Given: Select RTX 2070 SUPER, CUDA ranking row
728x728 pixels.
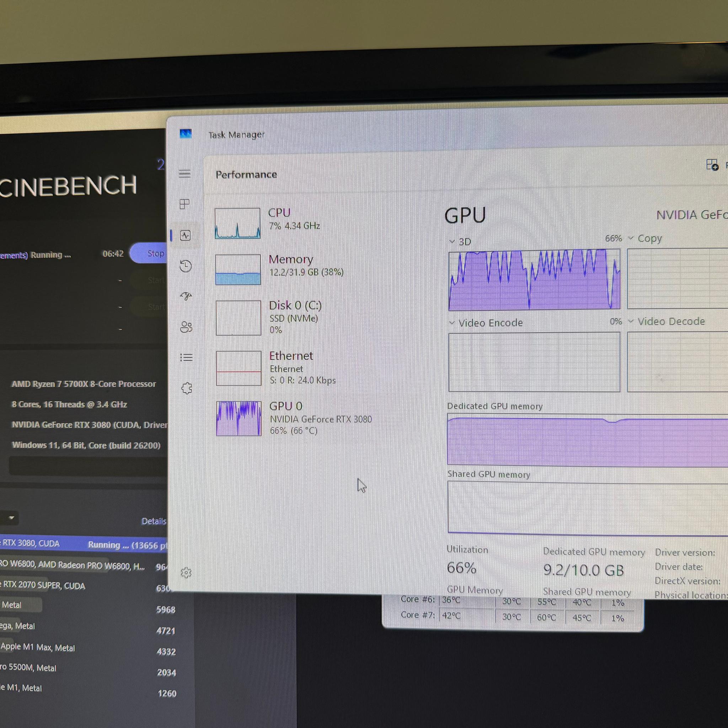Looking at the screenshot, I should coord(84,586).
